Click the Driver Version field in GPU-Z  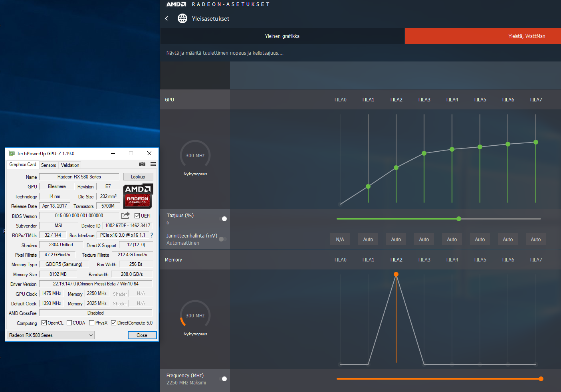tap(96, 284)
